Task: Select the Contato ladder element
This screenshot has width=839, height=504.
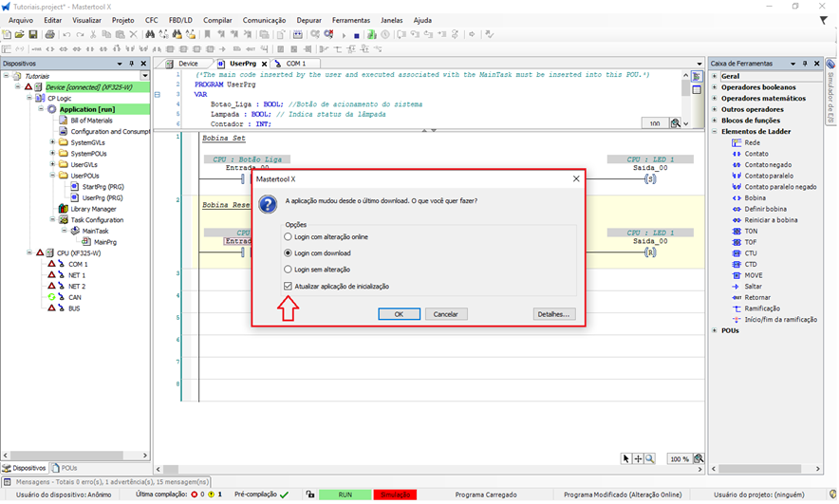Action: 755,153
